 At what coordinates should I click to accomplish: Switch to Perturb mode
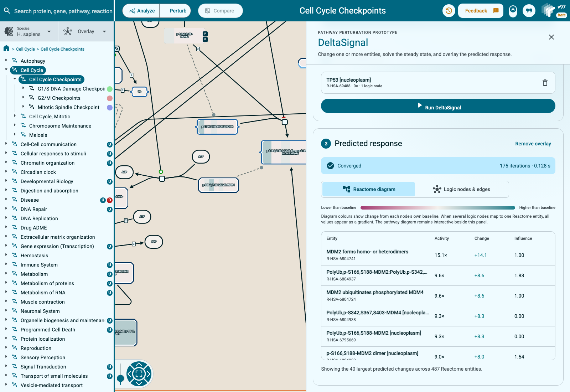(x=175, y=11)
